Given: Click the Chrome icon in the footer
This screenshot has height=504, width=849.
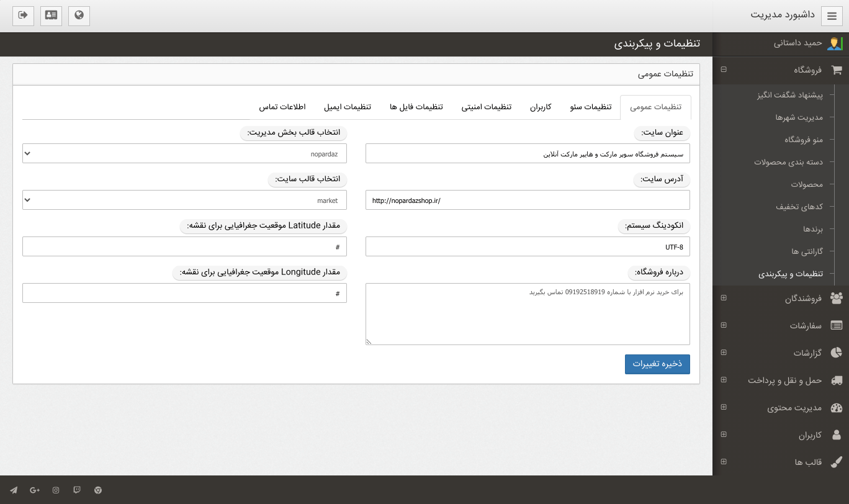Looking at the screenshot, I should coord(98,490).
